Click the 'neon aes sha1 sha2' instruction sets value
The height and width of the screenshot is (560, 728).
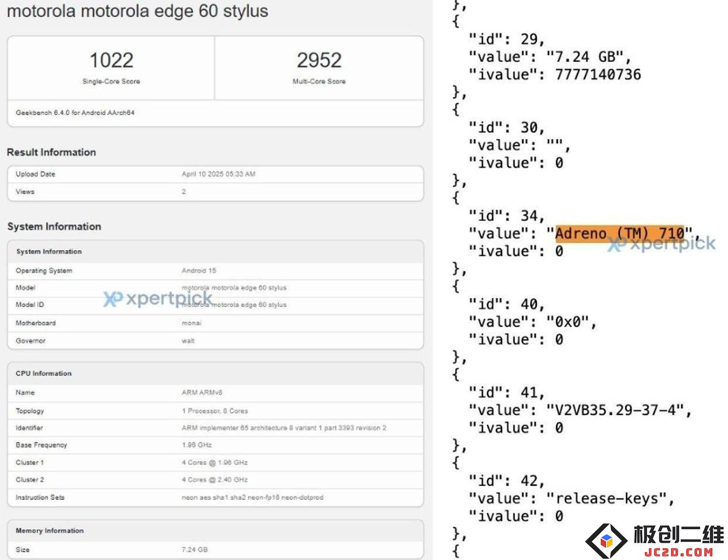(x=252, y=497)
